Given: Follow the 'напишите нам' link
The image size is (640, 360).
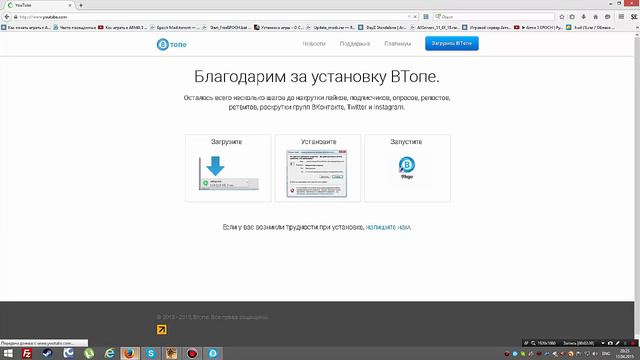Looking at the screenshot, I should click(388, 227).
